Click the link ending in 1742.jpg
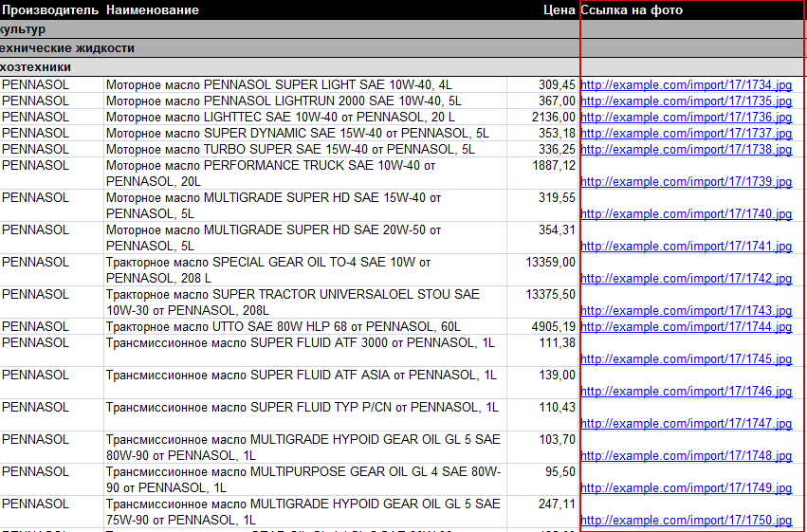The image size is (807, 532). click(x=686, y=279)
